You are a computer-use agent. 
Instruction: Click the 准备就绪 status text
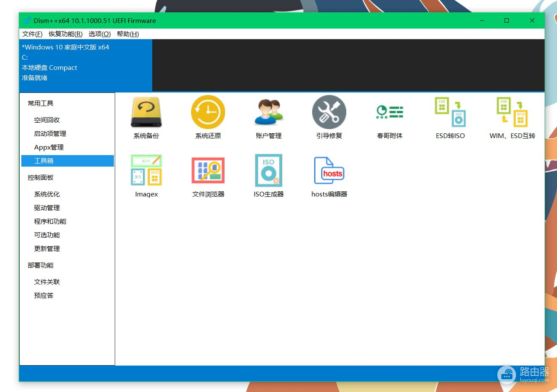(x=35, y=78)
